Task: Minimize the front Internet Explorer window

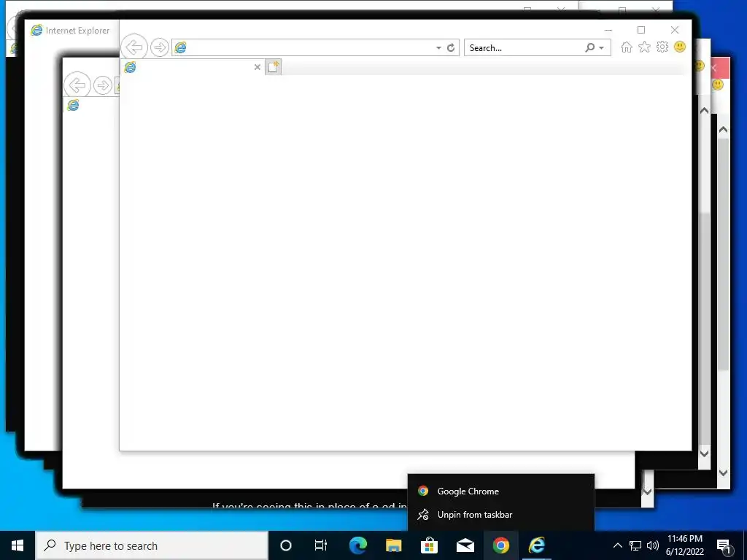Action: 608,30
